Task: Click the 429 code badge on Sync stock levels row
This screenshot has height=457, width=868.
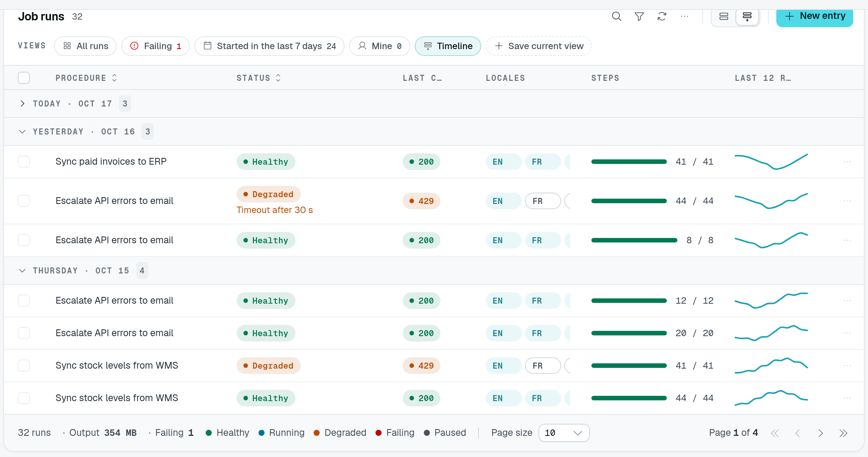Action: click(x=422, y=366)
